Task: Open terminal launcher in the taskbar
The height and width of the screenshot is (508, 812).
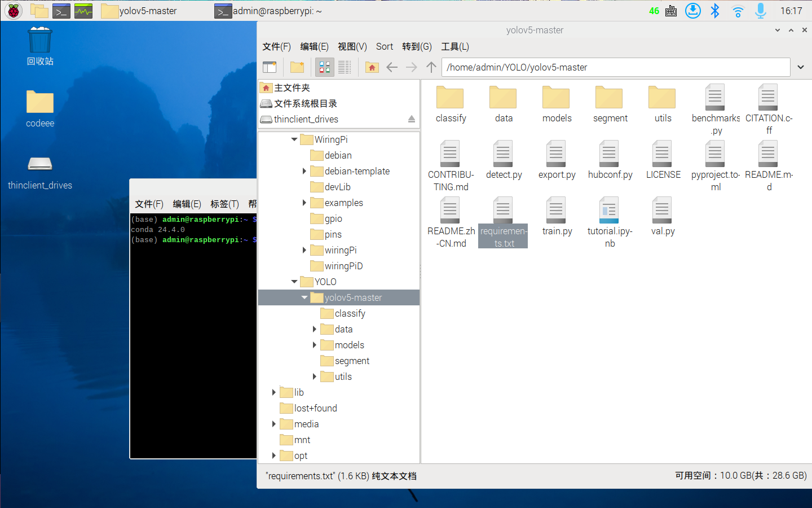Action: [61, 11]
